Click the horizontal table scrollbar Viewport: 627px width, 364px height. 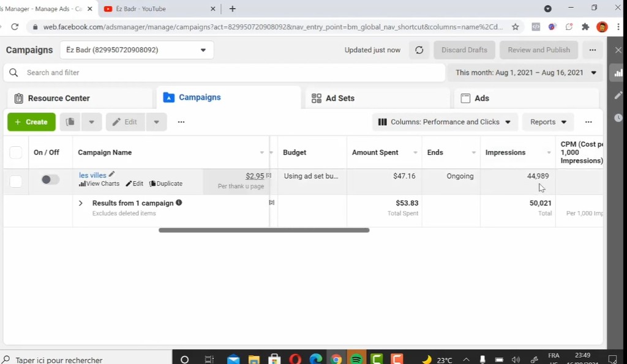pos(264,230)
